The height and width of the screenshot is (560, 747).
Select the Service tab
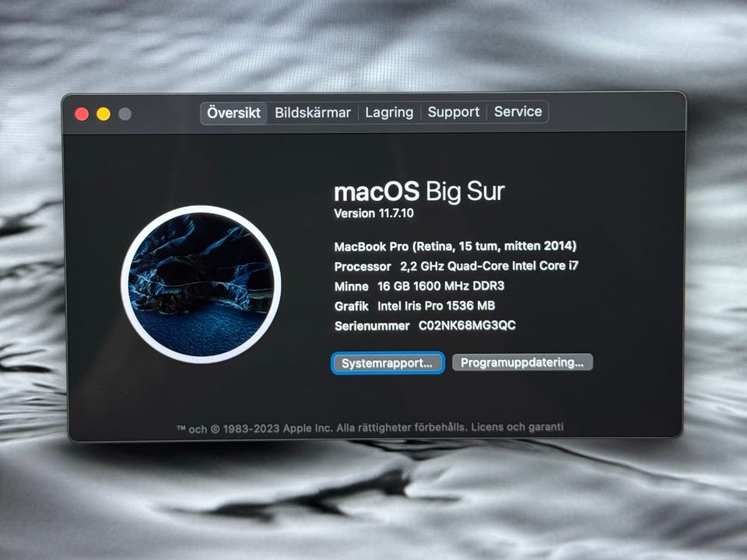point(518,111)
